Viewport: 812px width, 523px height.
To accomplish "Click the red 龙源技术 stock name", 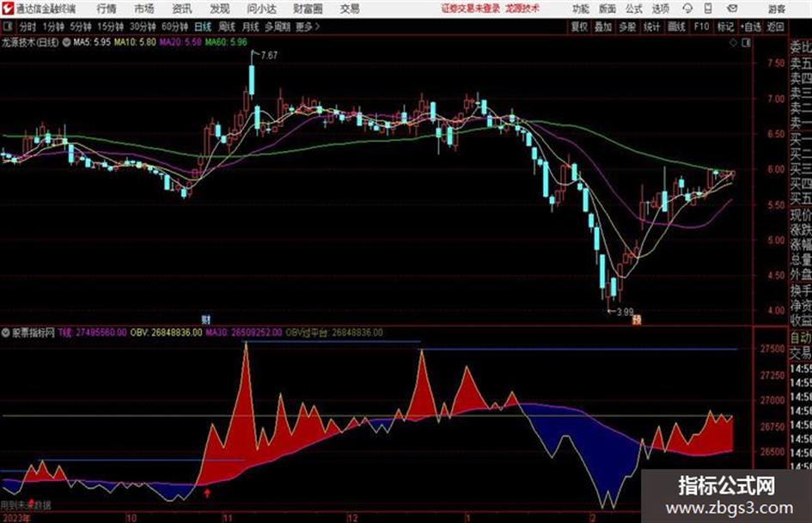I will point(522,9).
